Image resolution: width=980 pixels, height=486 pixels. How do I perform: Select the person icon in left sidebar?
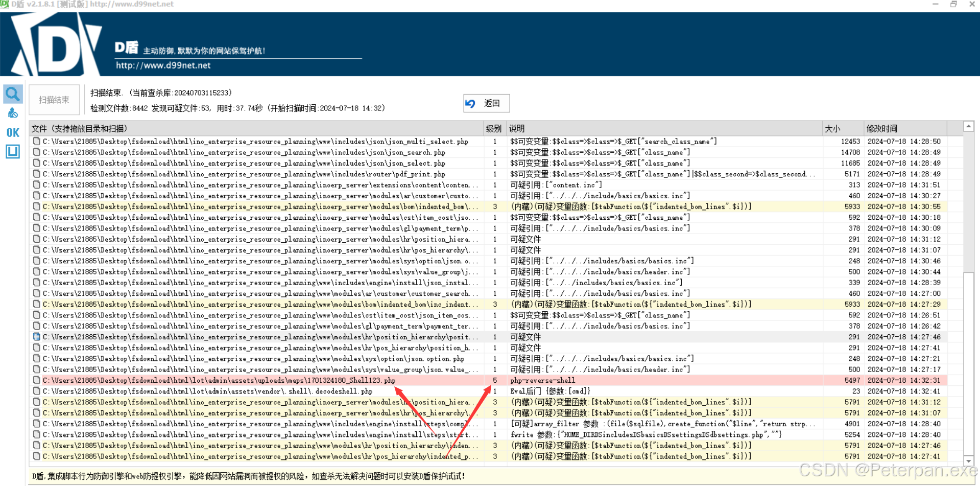[13, 113]
